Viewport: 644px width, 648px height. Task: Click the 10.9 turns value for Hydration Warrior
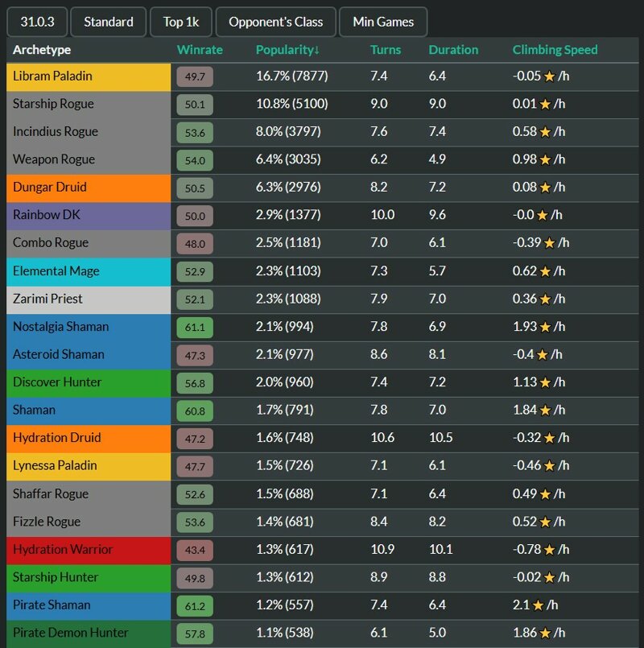pos(382,550)
